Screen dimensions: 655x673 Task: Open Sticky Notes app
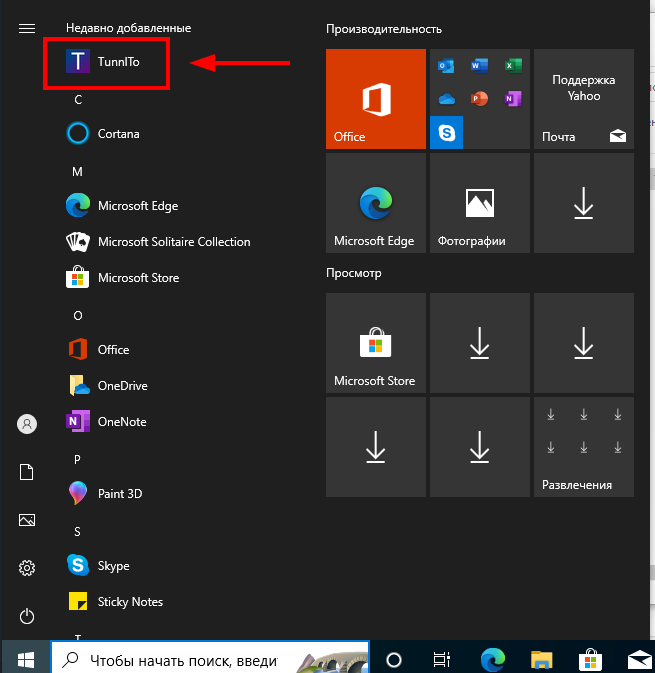point(129,602)
